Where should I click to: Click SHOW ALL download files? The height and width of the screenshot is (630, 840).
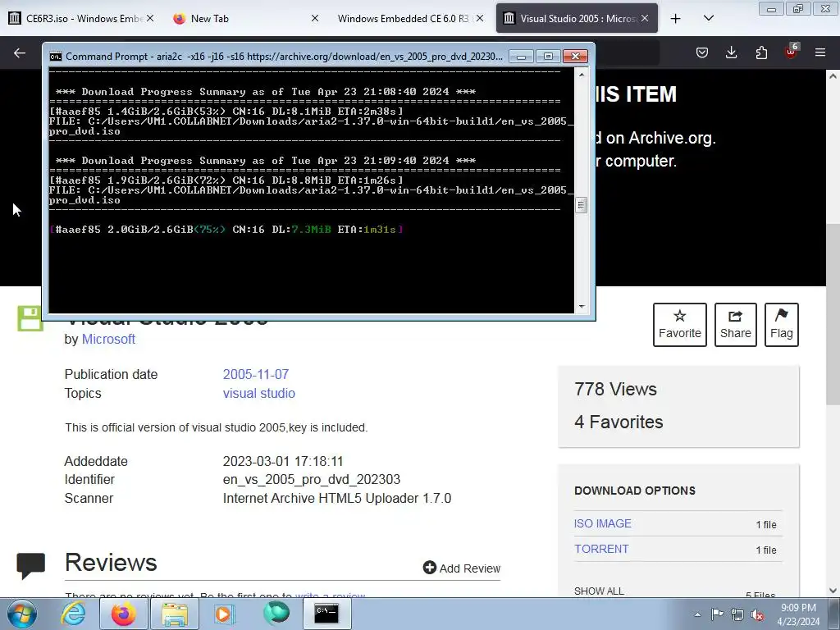[x=599, y=591]
